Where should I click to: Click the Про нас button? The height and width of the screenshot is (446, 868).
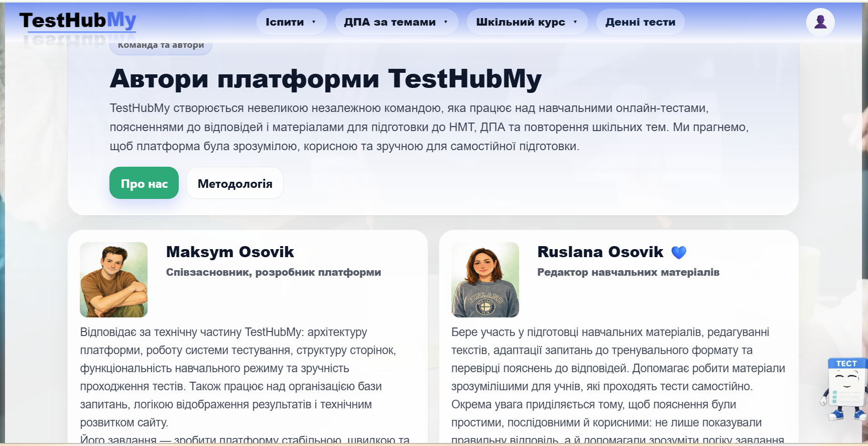coord(144,183)
